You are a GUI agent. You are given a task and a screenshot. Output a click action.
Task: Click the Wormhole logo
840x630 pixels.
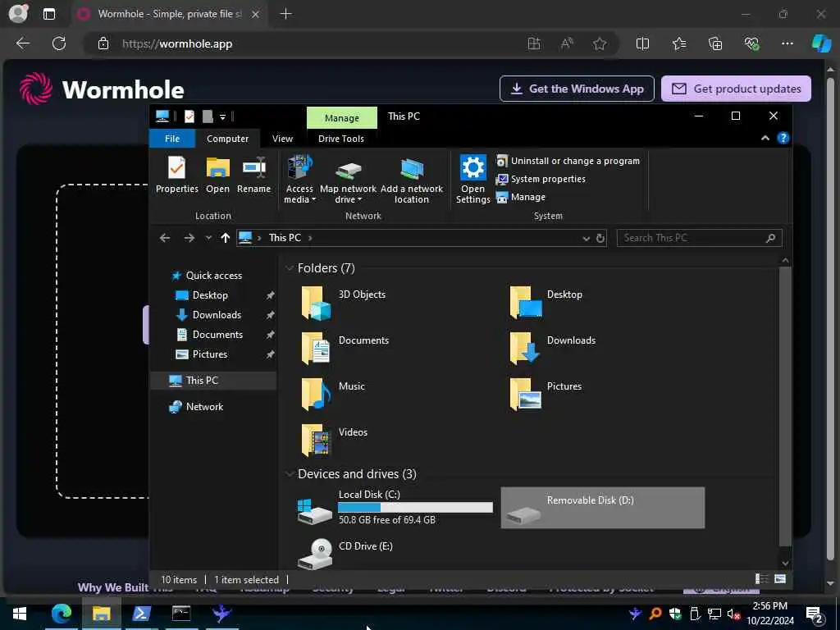point(102,89)
